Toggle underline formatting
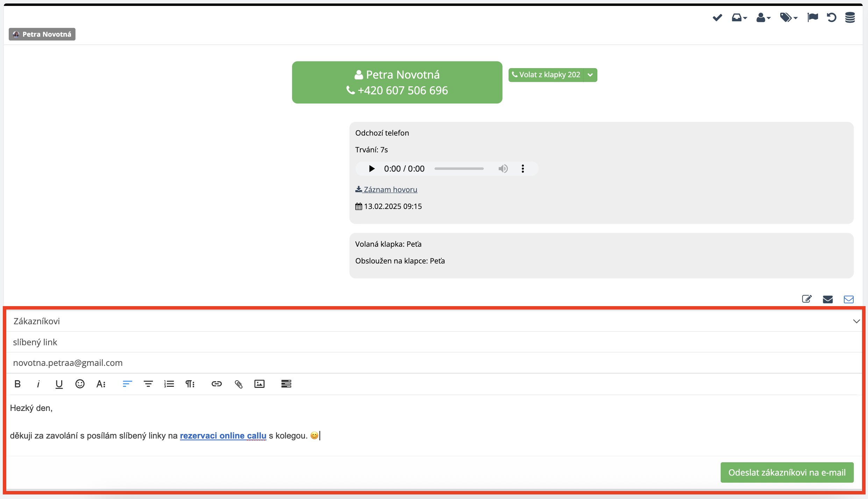 pyautogui.click(x=59, y=384)
